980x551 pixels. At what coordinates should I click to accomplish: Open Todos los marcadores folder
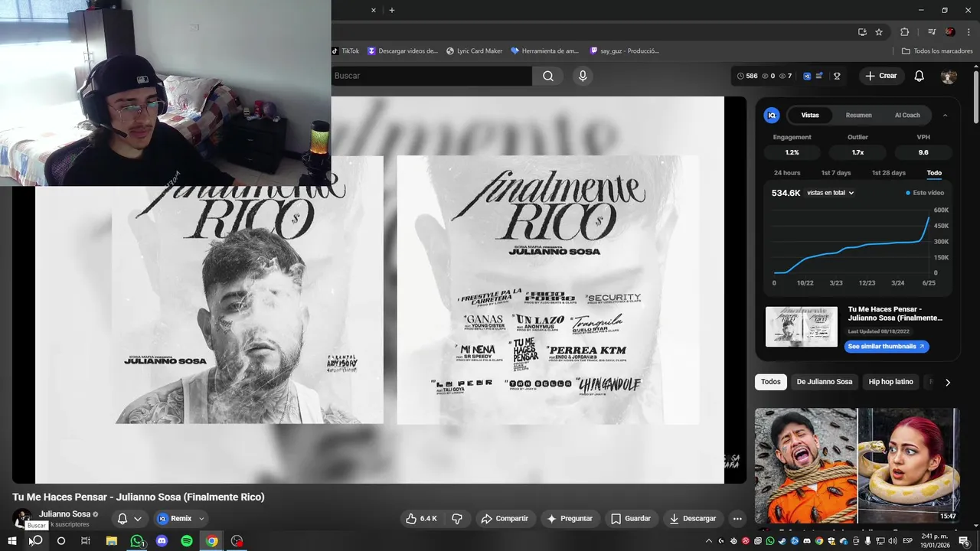[x=937, y=51]
